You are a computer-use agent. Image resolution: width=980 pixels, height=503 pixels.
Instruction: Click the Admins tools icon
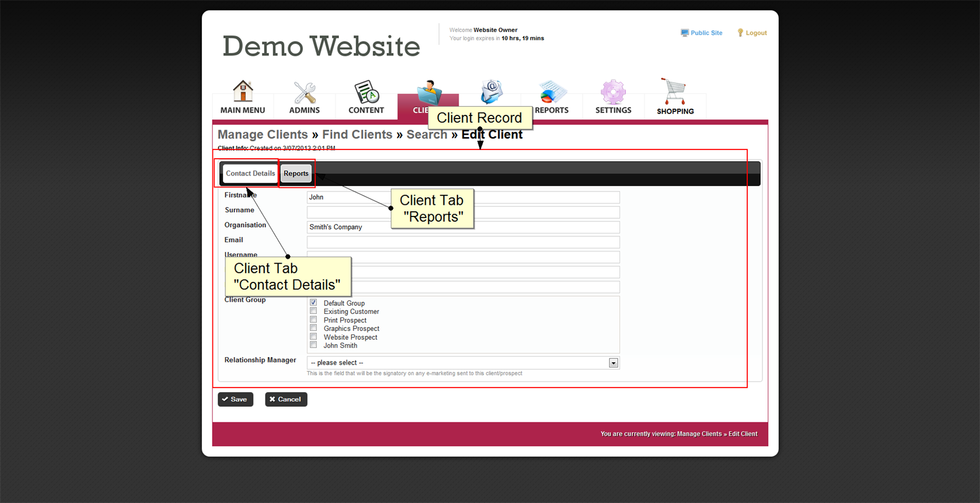[304, 92]
